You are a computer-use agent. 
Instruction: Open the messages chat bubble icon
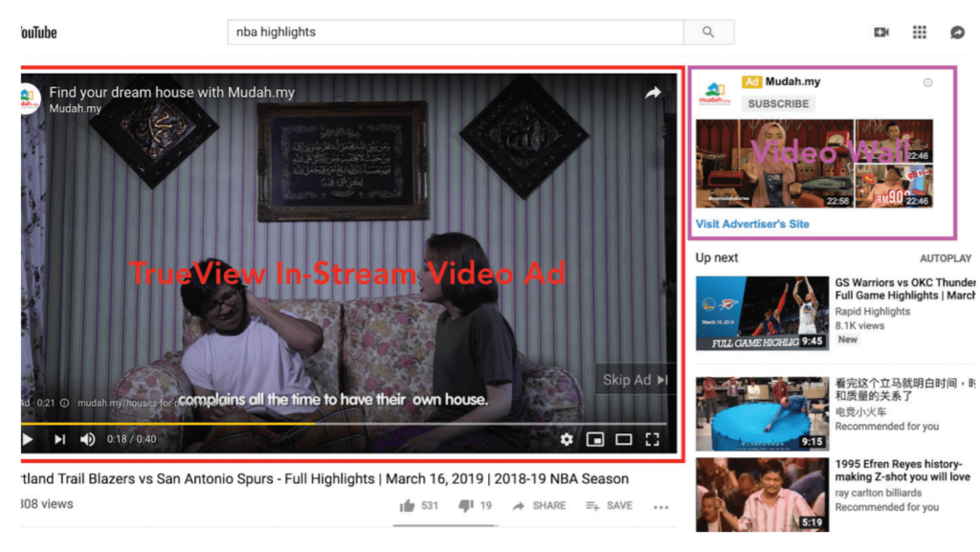click(x=957, y=32)
